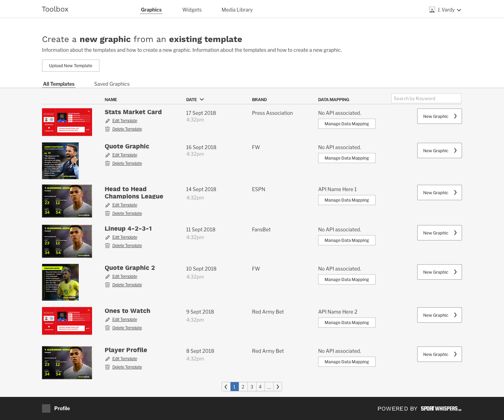The image size is (504, 420).
Task: Click trash icon for Ones to Watch
Action: [107, 328]
